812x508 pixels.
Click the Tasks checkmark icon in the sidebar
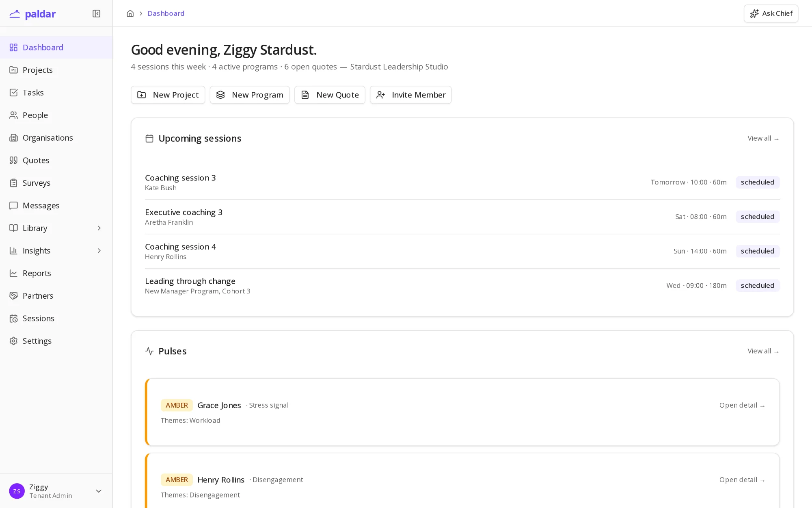(x=14, y=93)
